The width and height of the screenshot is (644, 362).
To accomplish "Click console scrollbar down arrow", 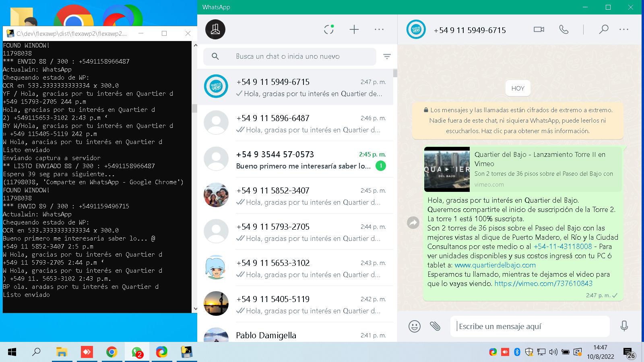I will [195, 309].
